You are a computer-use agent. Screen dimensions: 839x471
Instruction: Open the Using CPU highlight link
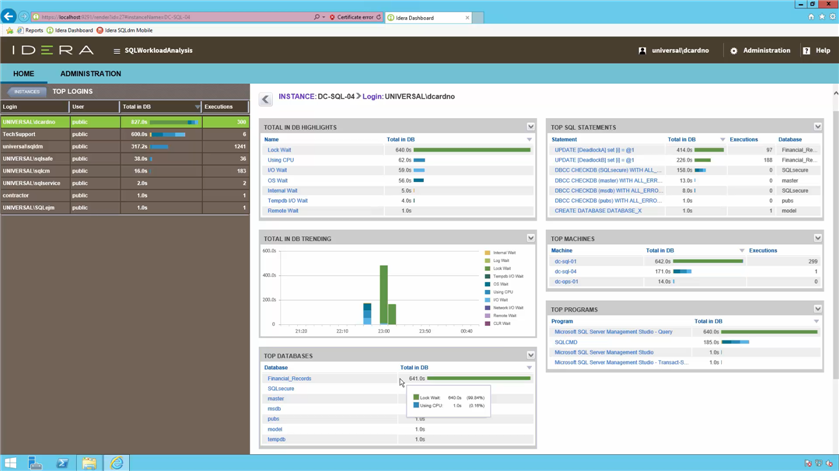[x=281, y=160]
